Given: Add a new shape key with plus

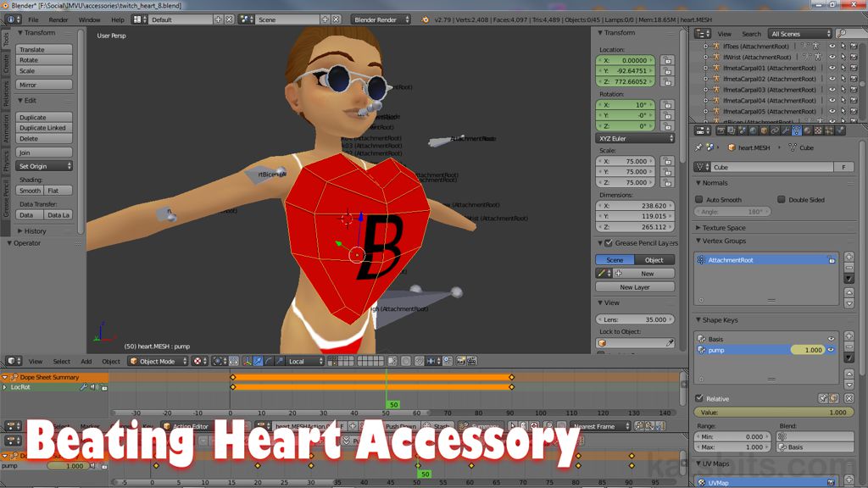Looking at the screenshot, I should coord(849,335).
